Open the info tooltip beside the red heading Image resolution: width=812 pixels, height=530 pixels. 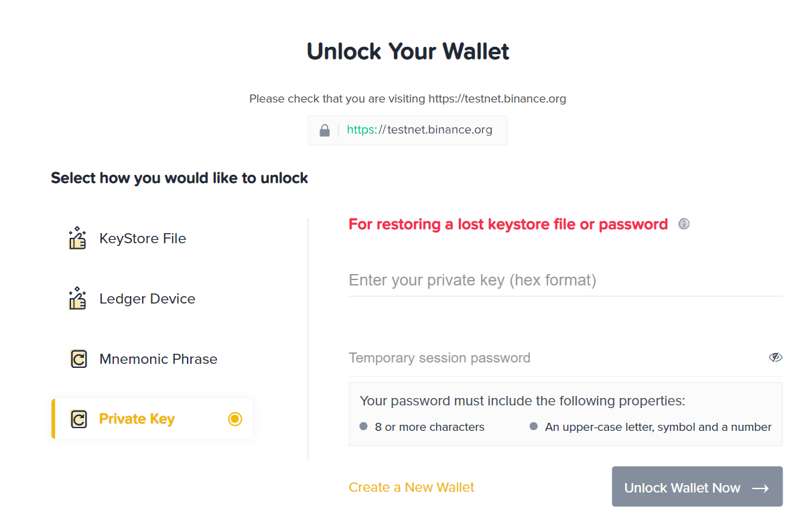point(683,223)
